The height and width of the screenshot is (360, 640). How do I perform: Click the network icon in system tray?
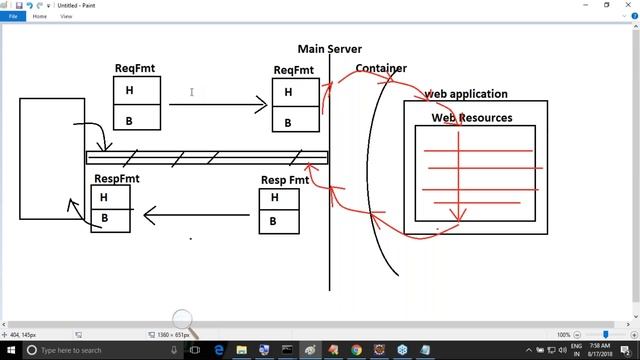click(x=551, y=350)
